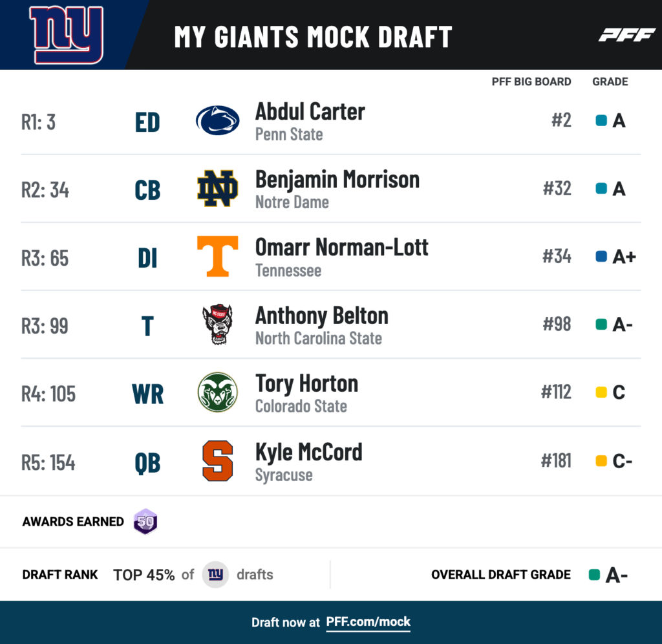Click the Tennessee orange T logo

click(217, 256)
